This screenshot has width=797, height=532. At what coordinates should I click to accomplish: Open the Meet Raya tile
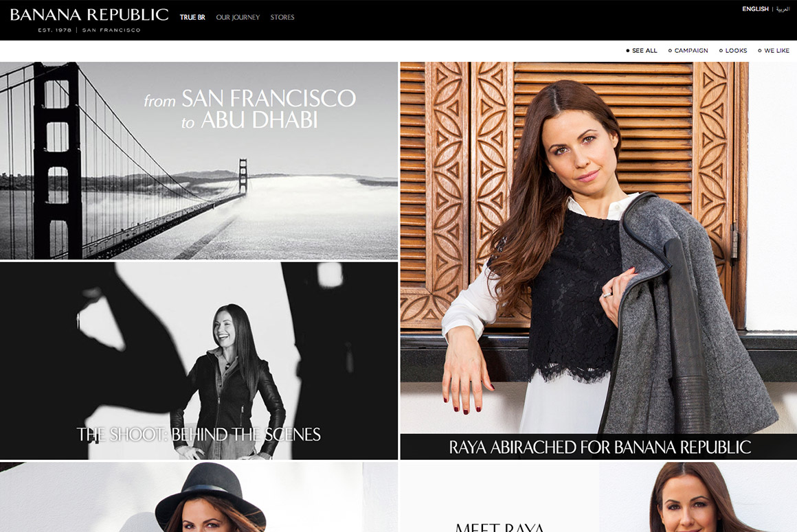598,497
